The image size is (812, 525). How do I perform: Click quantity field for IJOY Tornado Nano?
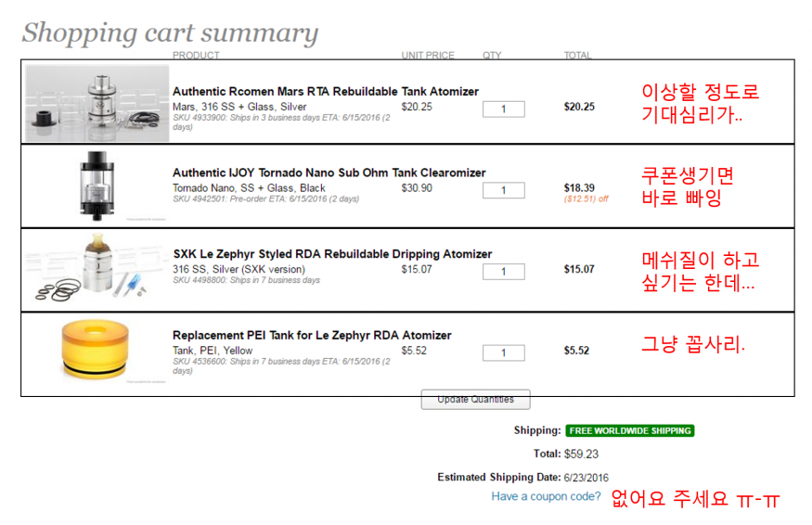503,190
